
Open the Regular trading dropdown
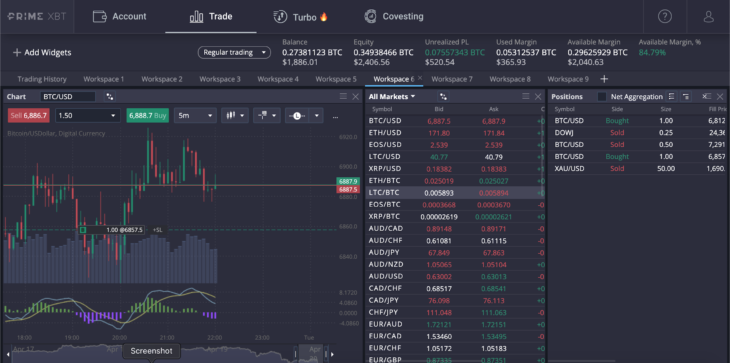pos(234,53)
